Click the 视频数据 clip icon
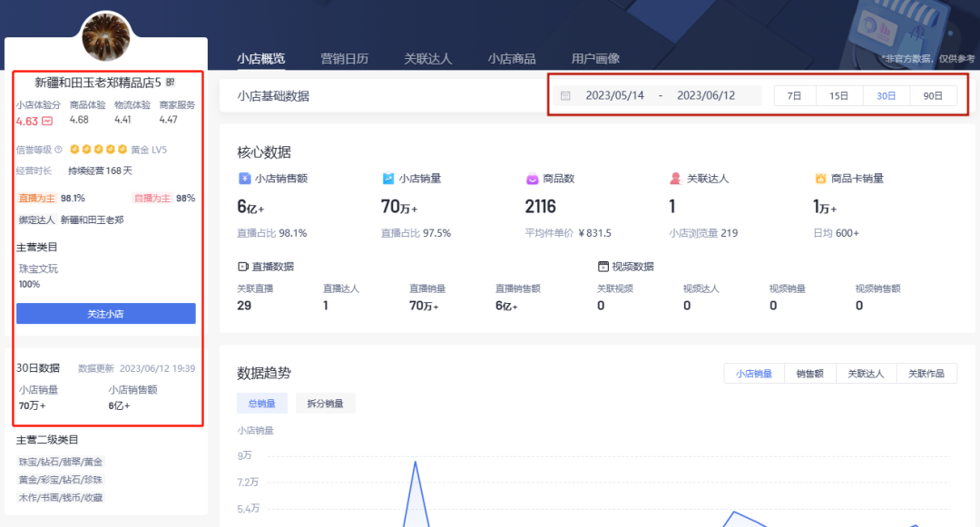This screenshot has height=527, width=980. coord(603,267)
